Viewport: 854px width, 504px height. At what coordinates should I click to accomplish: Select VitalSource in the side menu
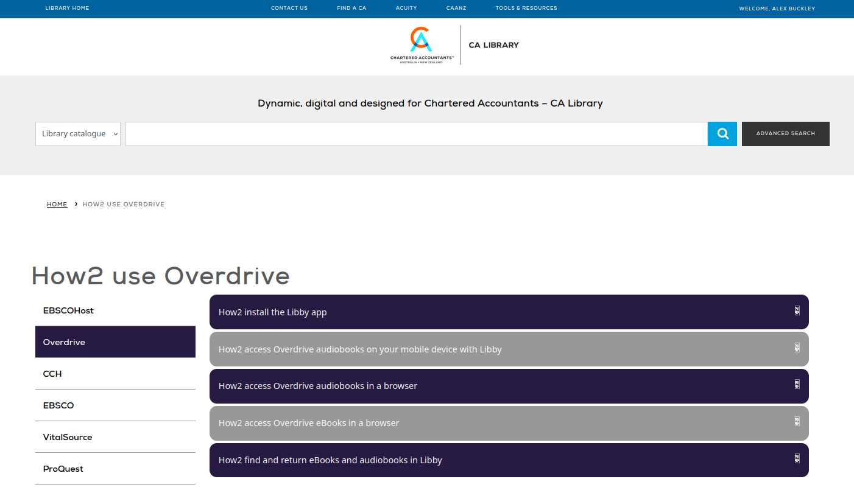pyautogui.click(x=115, y=437)
